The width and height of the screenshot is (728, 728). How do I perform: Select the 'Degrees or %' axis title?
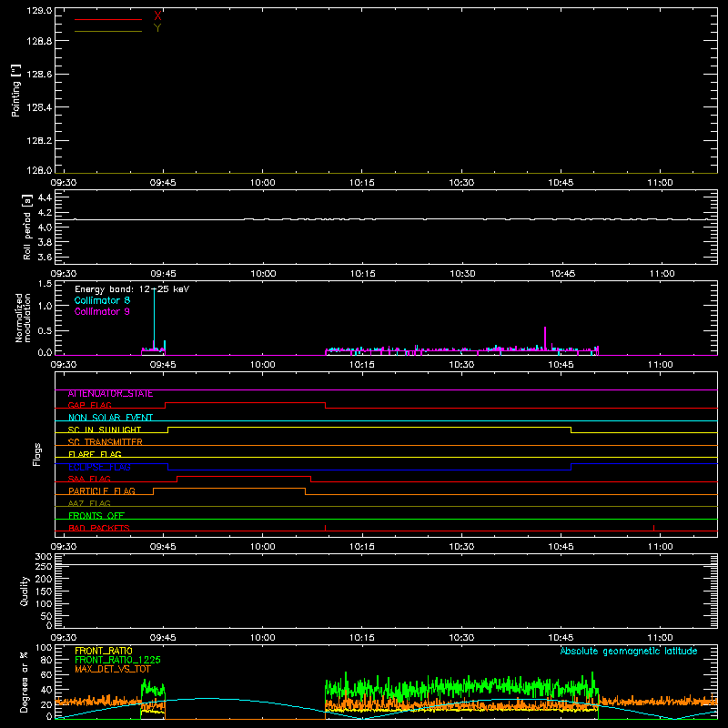(25, 682)
